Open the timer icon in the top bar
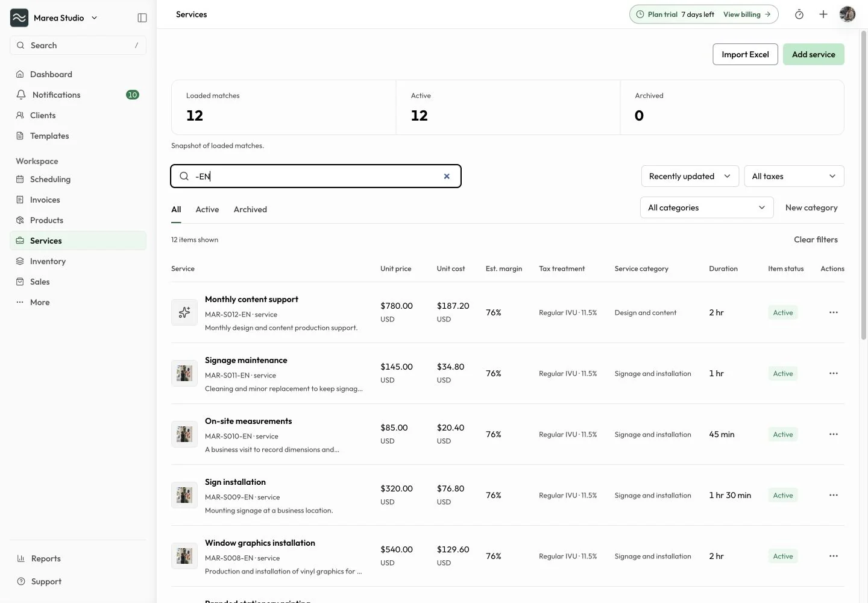868x603 pixels. pyautogui.click(x=799, y=14)
